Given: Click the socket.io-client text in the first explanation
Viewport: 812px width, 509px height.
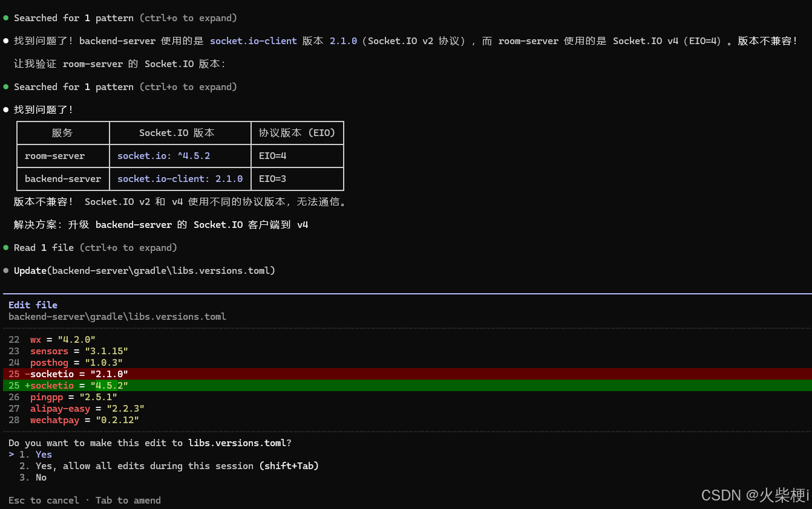Looking at the screenshot, I should tap(254, 41).
